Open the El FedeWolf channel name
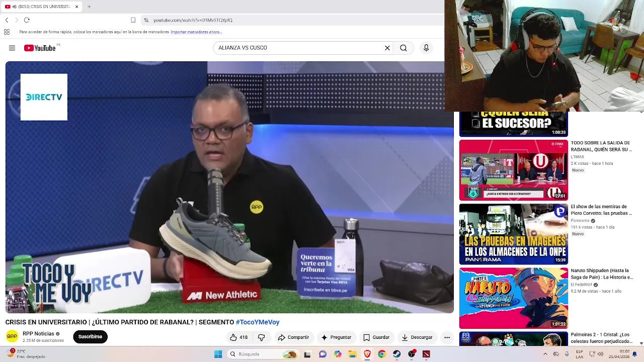Viewport: 644px width, 362px height. tap(582, 285)
